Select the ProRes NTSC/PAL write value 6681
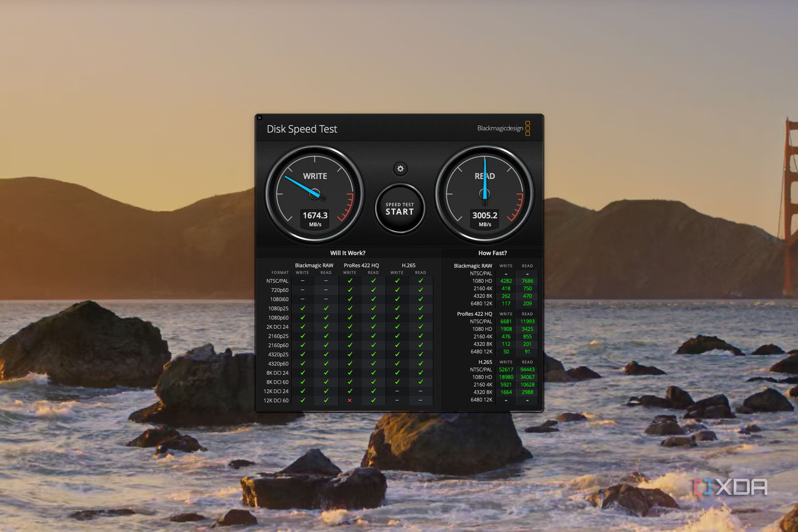Image resolution: width=798 pixels, height=532 pixels. click(506, 322)
